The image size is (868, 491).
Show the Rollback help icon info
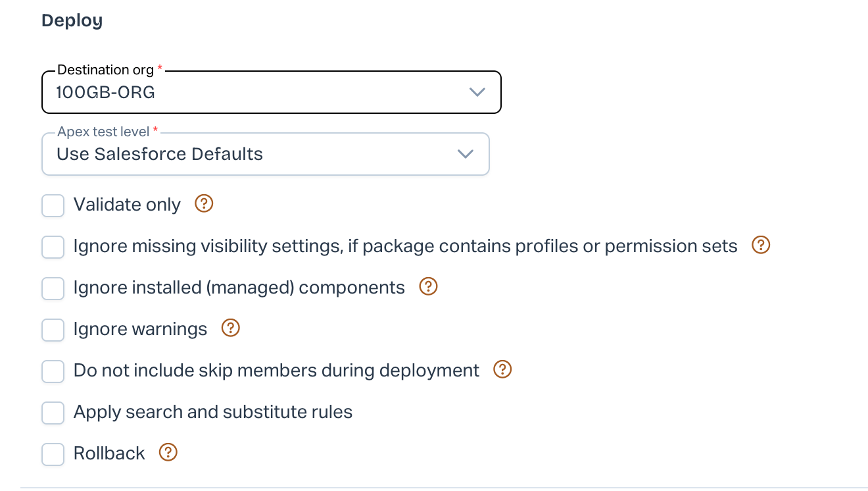tap(169, 453)
